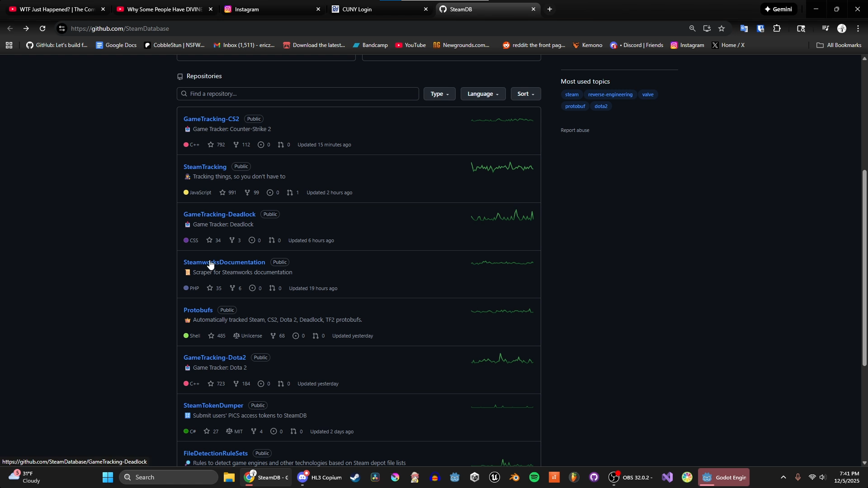Open the All Bookmarks folder
Image resolution: width=868 pixels, height=488 pixels.
pos(839,45)
